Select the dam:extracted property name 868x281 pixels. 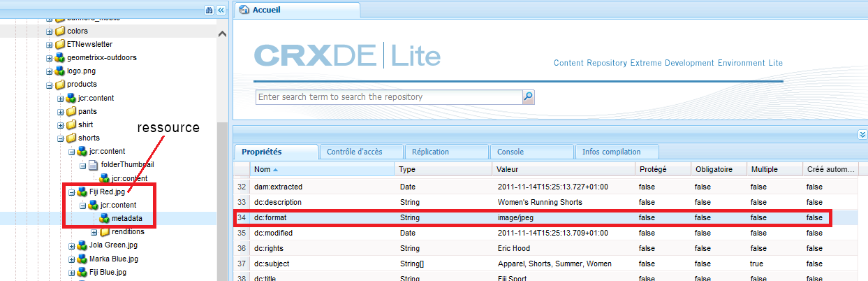(x=277, y=187)
